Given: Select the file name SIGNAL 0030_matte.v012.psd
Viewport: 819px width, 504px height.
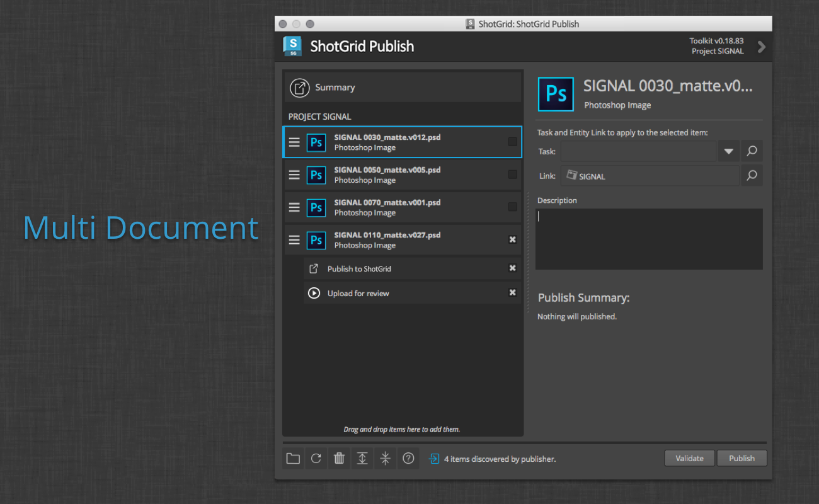Looking at the screenshot, I should click(x=387, y=137).
